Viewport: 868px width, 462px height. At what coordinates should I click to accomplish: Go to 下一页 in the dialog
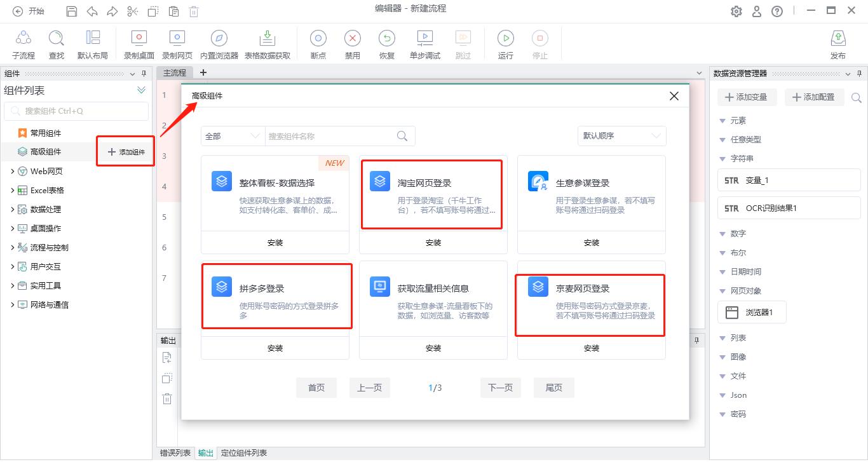coord(501,388)
